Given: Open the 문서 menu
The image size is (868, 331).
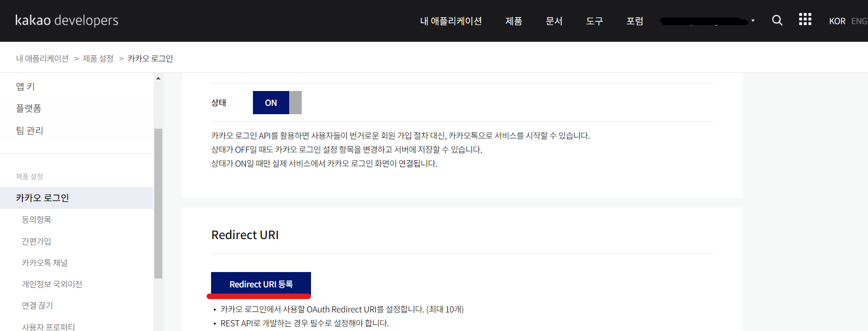Looking at the screenshot, I should 554,21.
